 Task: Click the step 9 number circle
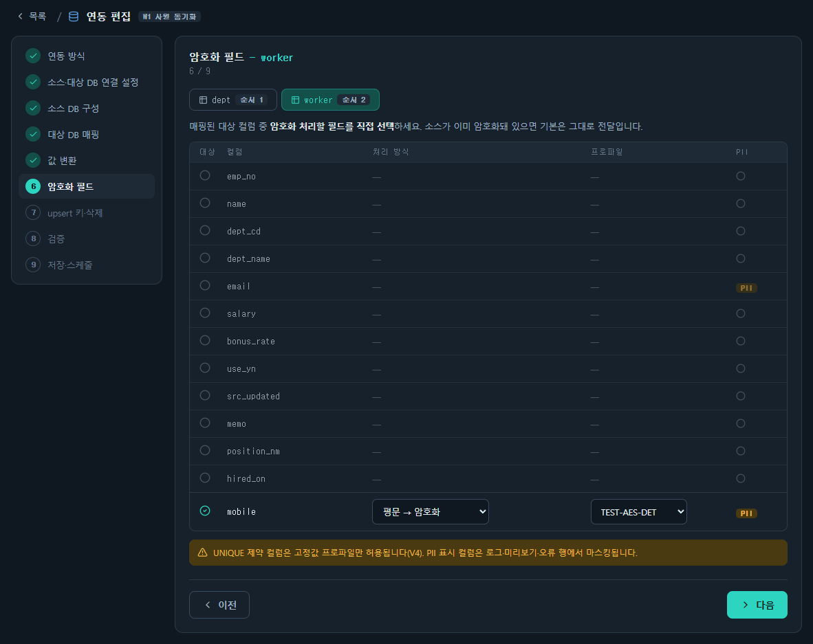tap(33, 265)
